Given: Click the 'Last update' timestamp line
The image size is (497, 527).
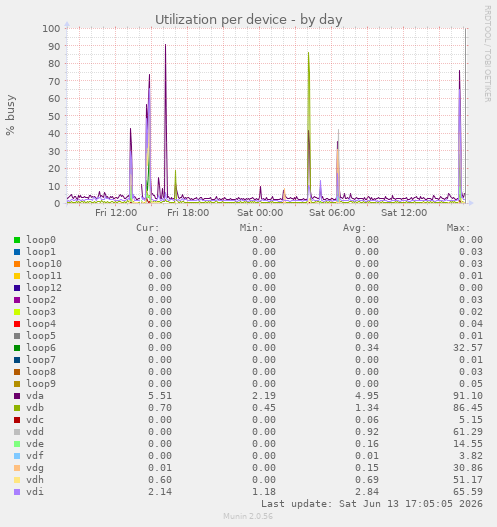Looking at the screenshot, I should (x=372, y=504).
